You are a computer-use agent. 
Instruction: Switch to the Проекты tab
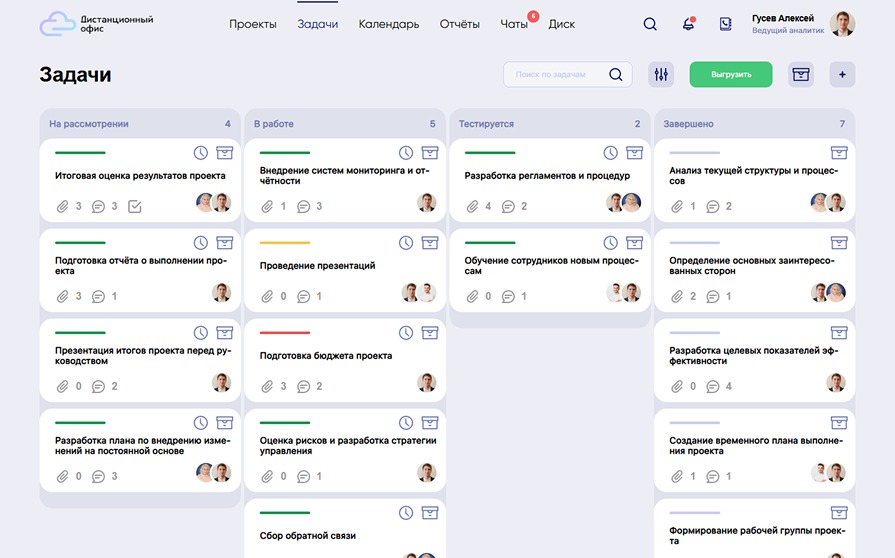pyautogui.click(x=252, y=24)
